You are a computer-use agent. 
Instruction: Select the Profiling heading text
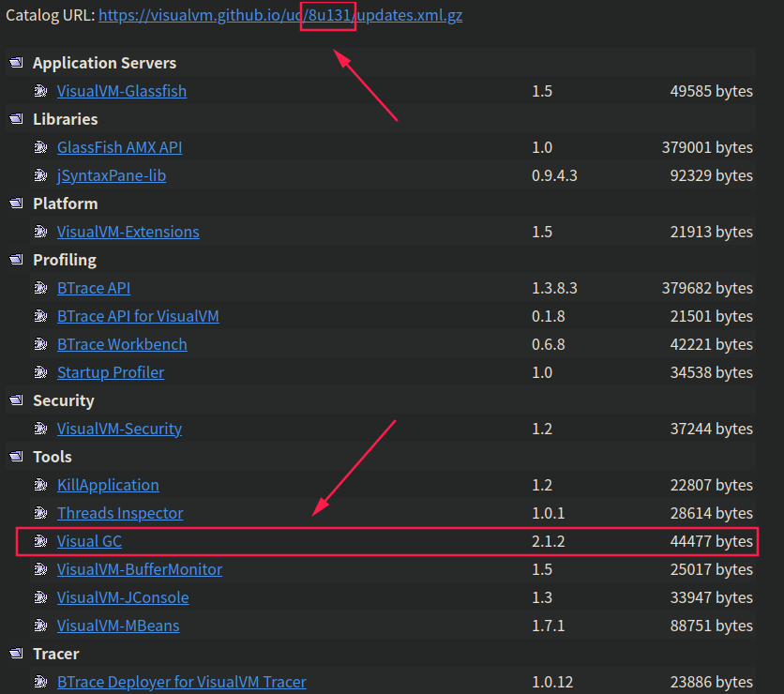click(x=65, y=260)
